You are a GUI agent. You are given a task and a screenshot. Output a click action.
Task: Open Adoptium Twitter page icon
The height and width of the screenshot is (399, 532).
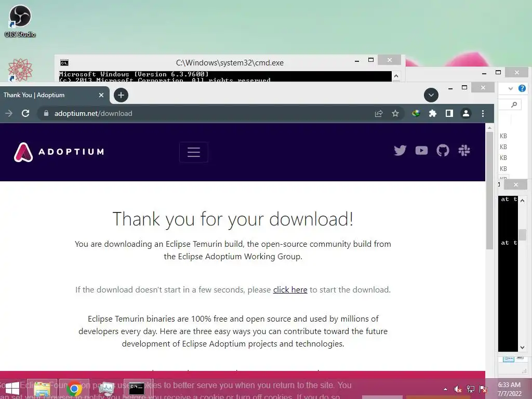[x=400, y=150]
